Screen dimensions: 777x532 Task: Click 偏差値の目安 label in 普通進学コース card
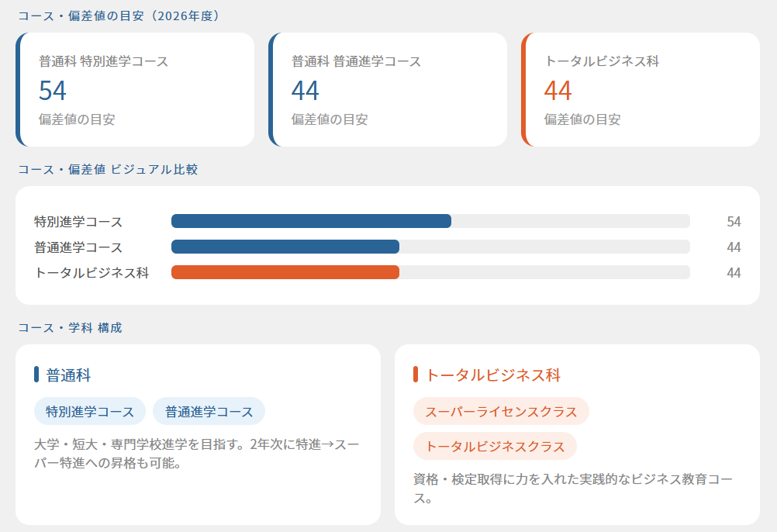(x=330, y=119)
